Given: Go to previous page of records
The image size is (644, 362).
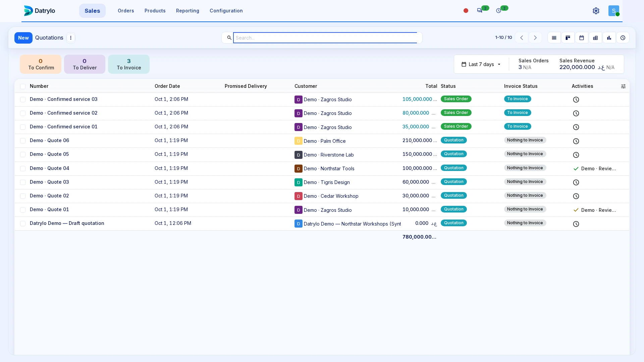Looking at the screenshot, I should click(x=522, y=38).
